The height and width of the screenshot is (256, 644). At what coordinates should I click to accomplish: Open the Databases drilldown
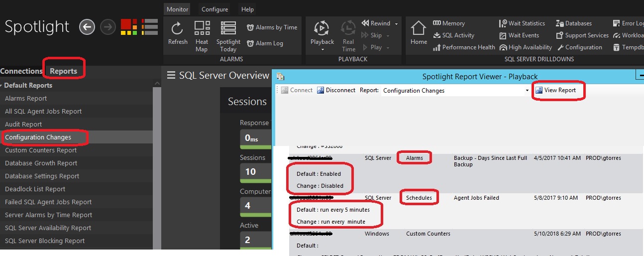[x=574, y=23]
